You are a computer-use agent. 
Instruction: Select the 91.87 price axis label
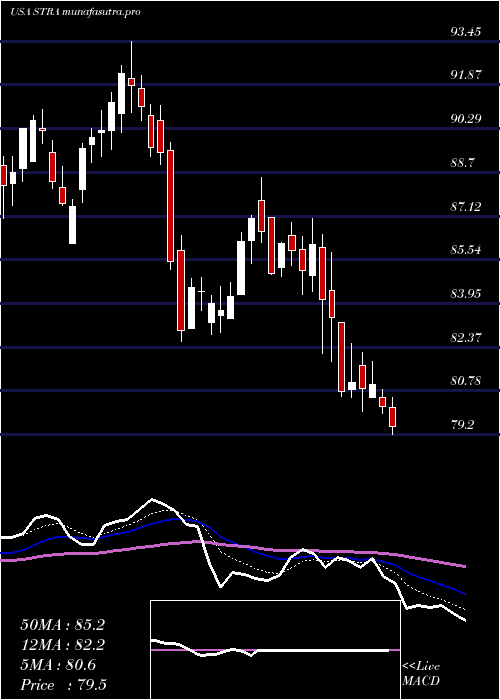(x=466, y=75)
